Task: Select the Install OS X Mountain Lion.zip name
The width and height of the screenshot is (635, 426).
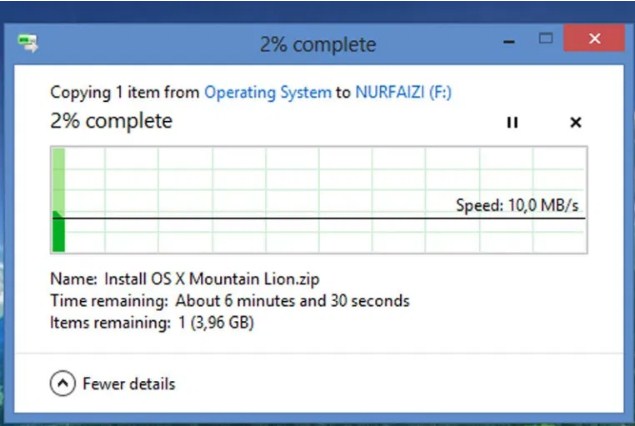Action: (212, 279)
